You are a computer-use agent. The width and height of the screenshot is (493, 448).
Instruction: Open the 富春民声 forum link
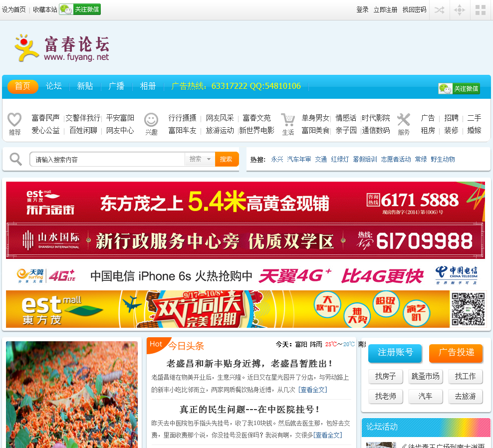(x=45, y=118)
